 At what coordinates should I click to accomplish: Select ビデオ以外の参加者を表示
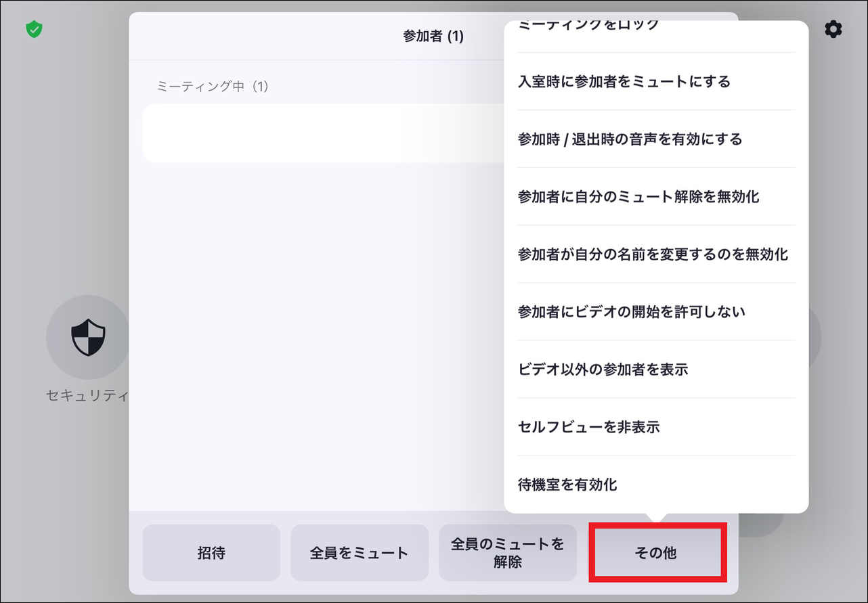point(656,370)
